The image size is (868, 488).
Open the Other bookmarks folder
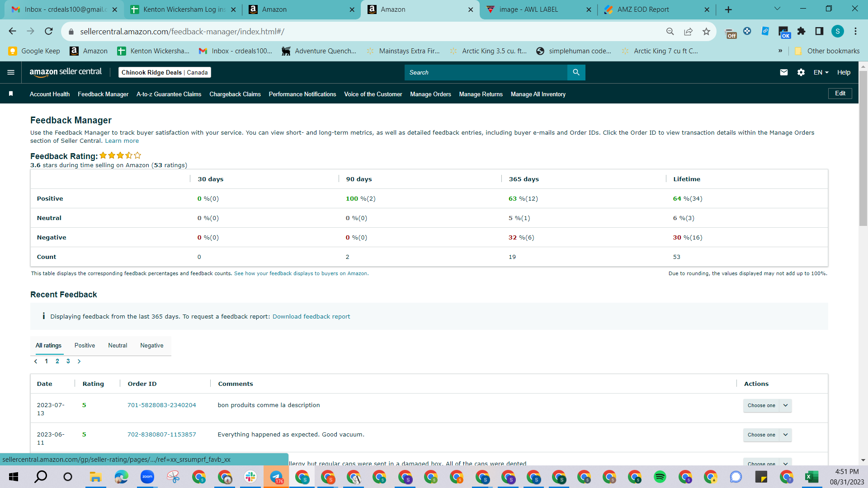827,51
